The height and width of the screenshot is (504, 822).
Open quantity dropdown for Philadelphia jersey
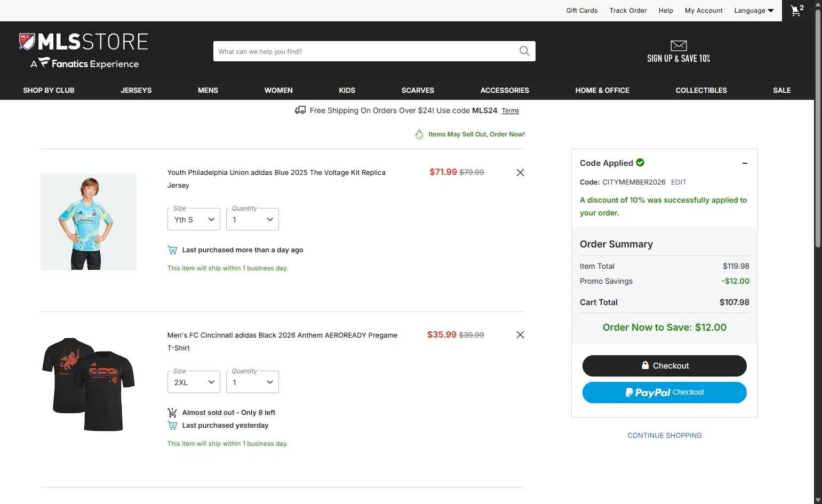[252, 219]
